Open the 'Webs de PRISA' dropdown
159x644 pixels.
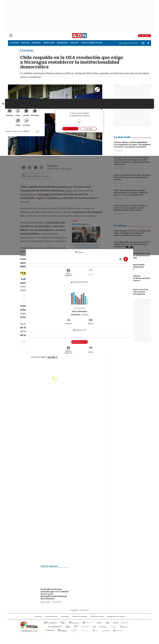point(29,631)
